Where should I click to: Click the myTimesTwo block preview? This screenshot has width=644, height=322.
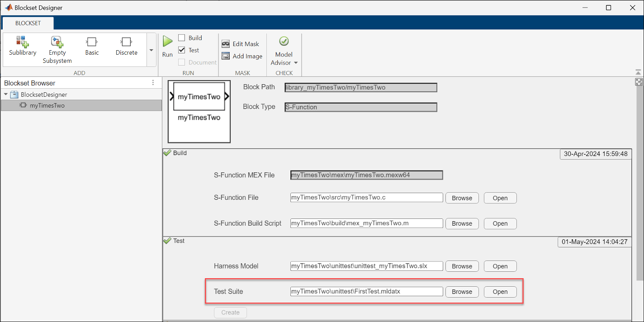tap(199, 111)
